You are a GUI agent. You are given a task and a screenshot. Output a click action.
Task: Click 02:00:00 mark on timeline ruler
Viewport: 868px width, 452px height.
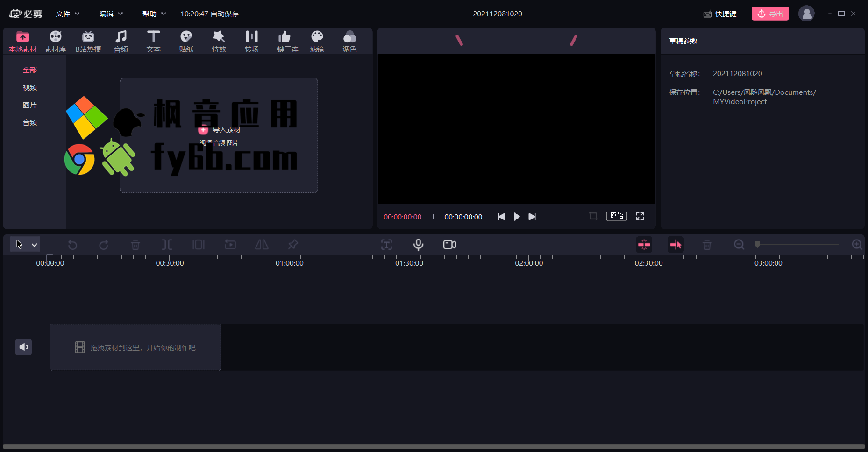[529, 263]
